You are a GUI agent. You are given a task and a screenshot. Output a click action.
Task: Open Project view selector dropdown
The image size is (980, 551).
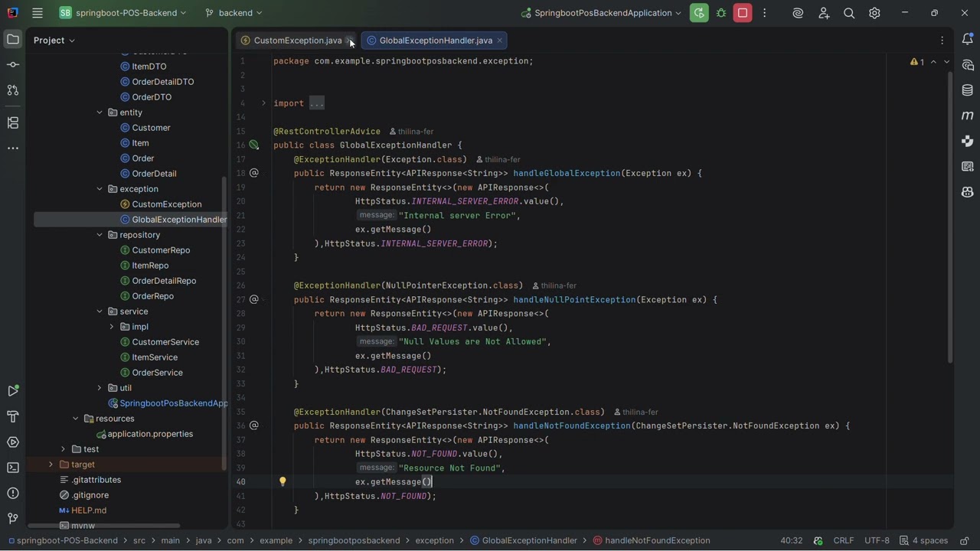(54, 40)
